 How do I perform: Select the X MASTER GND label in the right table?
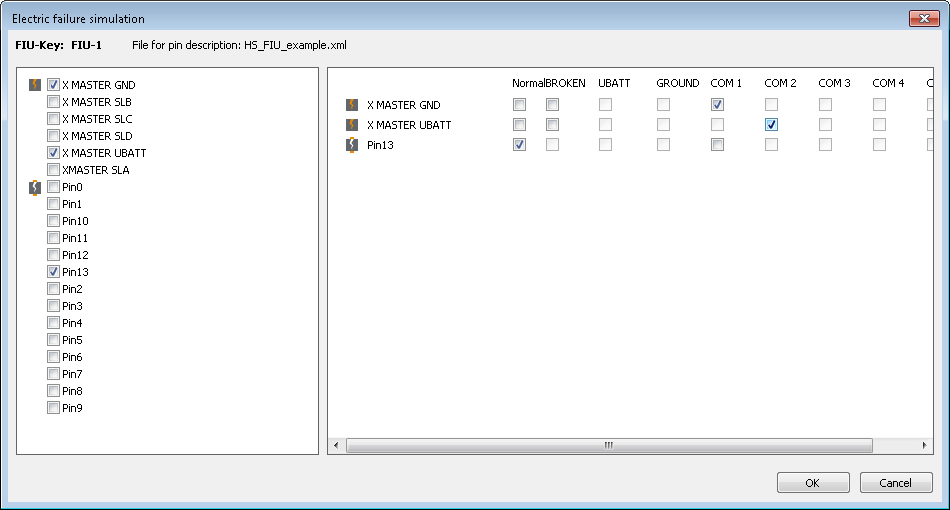coord(404,105)
